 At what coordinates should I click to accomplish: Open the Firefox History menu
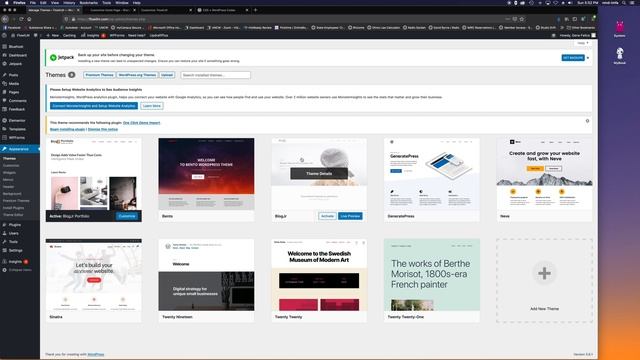pos(69,3)
